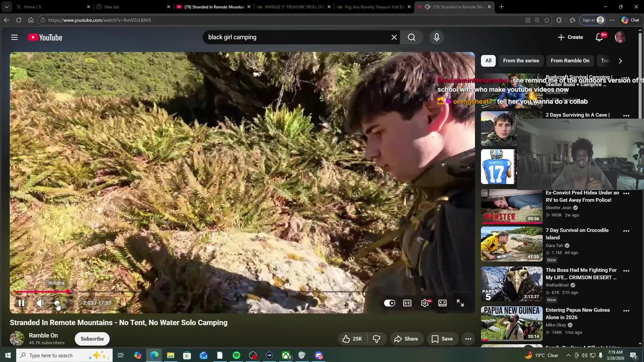Image resolution: width=644 pixels, height=362 pixels.
Task: Open 7 Day Survival on Crocodile Island thumbnail
Action: (512, 244)
